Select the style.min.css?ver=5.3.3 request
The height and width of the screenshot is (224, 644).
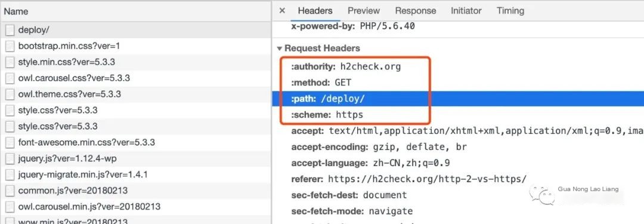pyautogui.click(x=135, y=62)
